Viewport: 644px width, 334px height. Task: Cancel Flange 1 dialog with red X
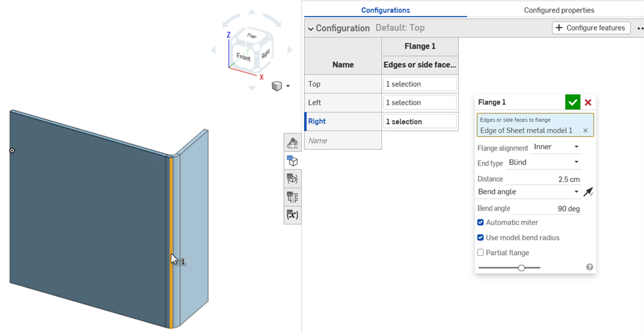[x=588, y=103]
